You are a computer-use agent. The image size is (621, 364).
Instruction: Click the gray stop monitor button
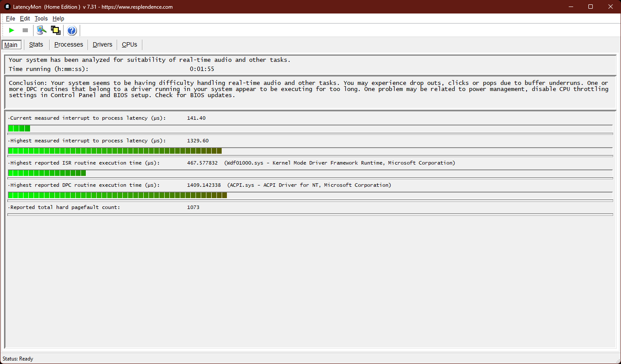click(25, 30)
